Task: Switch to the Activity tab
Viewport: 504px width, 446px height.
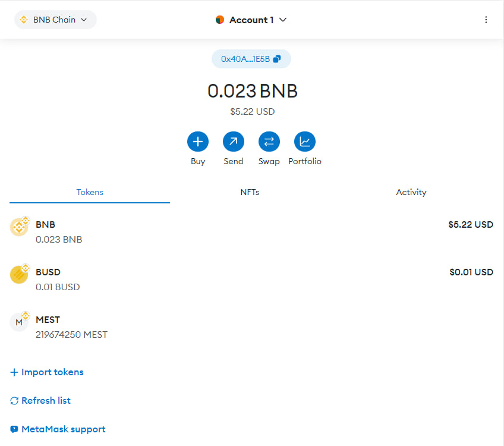Action: (411, 192)
